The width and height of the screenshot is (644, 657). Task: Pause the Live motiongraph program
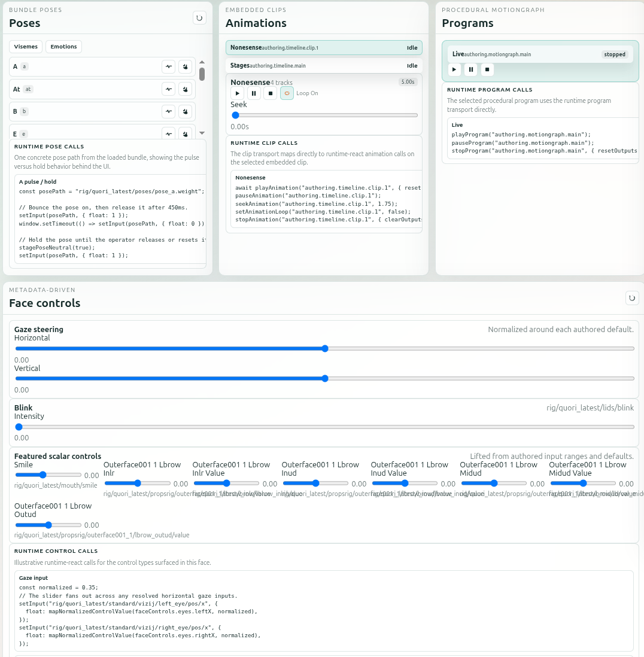pyautogui.click(x=471, y=69)
